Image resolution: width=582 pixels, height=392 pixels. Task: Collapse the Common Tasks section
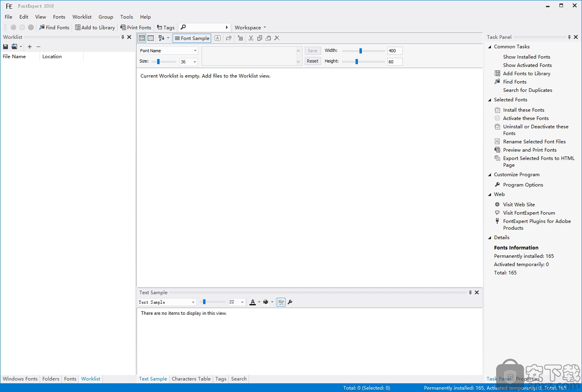click(x=490, y=47)
